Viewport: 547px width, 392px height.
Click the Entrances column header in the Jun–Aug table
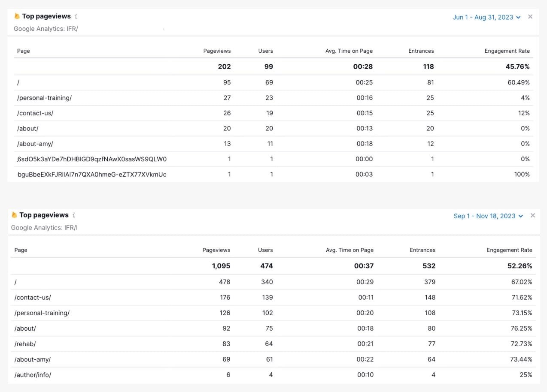pyautogui.click(x=421, y=51)
